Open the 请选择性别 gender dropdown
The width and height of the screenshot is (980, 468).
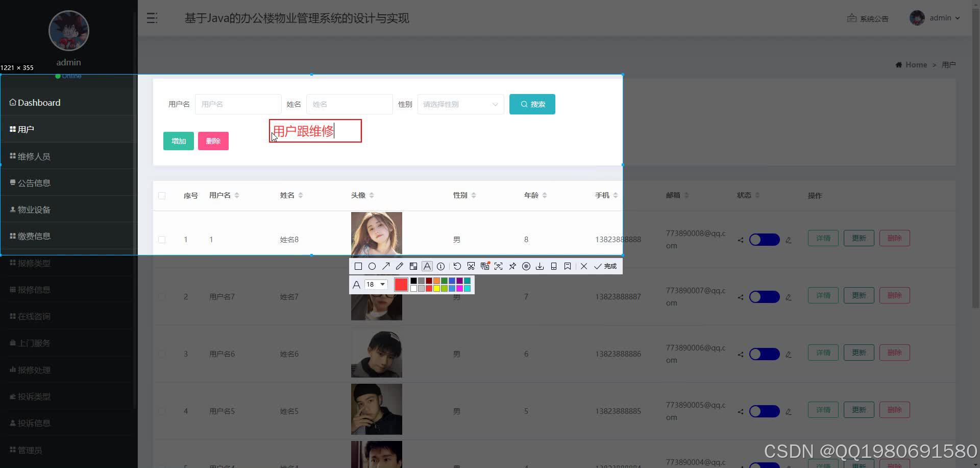pos(459,104)
